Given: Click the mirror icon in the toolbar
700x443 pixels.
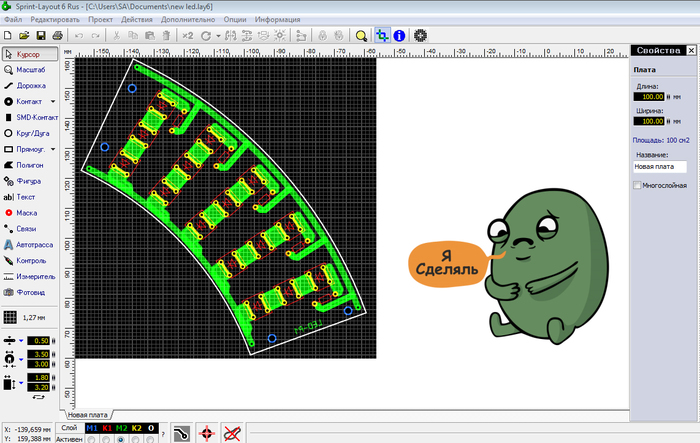Looking at the screenshot, I should click(x=231, y=35).
